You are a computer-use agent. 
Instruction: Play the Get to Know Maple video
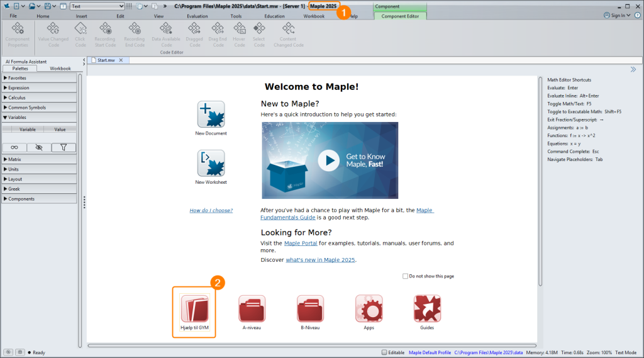tap(328, 160)
